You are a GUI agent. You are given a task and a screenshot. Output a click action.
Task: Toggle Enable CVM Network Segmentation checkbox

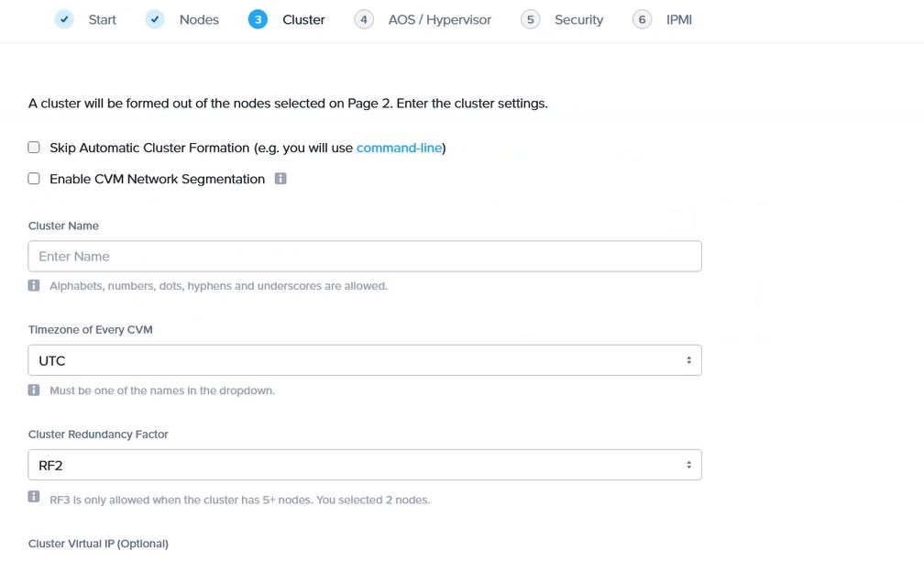point(34,179)
